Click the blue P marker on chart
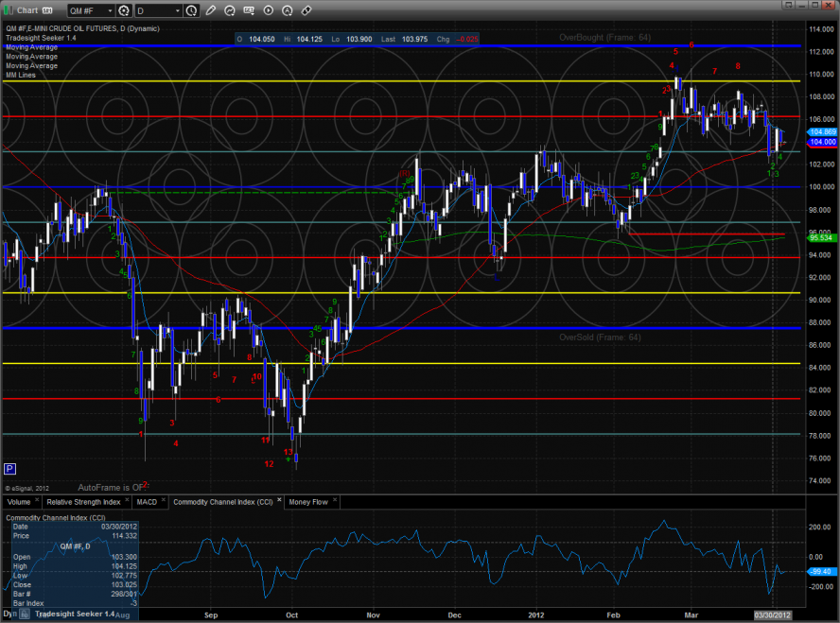Screen dimensions: 840x623 (9, 468)
